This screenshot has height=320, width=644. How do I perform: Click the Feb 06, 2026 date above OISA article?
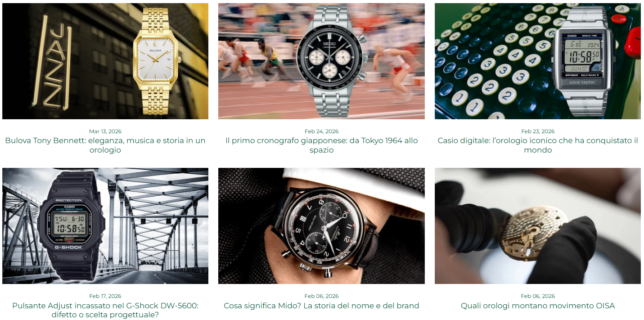pos(538,296)
